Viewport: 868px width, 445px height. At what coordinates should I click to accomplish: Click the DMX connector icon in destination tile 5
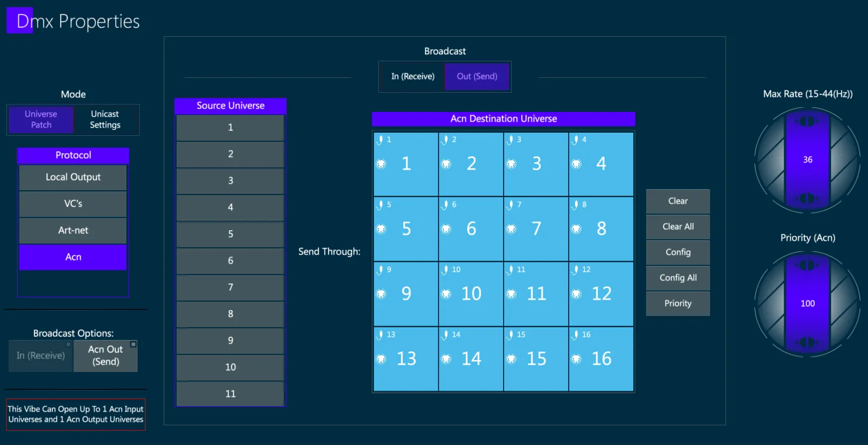tap(381, 229)
